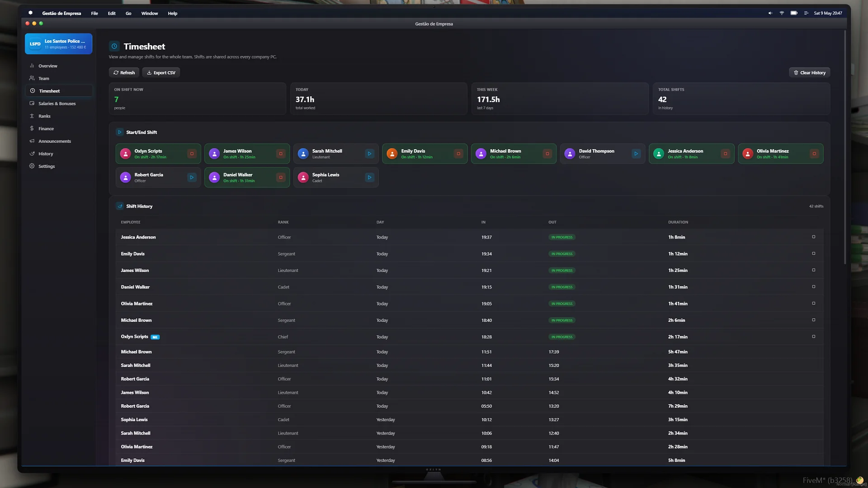Start shift for Sarah Mitchell card
The image size is (868, 488).
369,154
